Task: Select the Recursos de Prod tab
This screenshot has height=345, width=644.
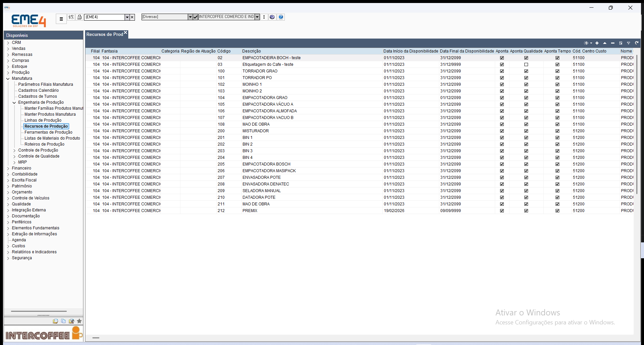Action: 105,35
